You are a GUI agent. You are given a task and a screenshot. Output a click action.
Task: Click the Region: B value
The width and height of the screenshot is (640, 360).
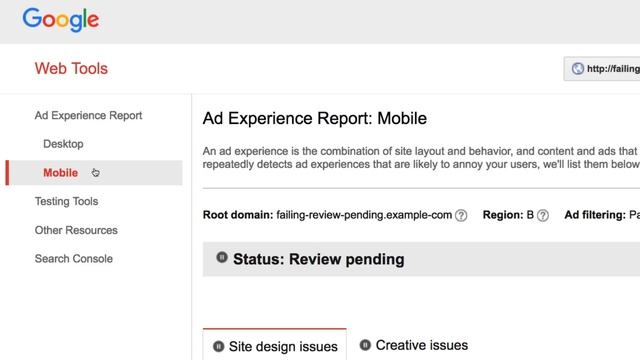point(530,215)
